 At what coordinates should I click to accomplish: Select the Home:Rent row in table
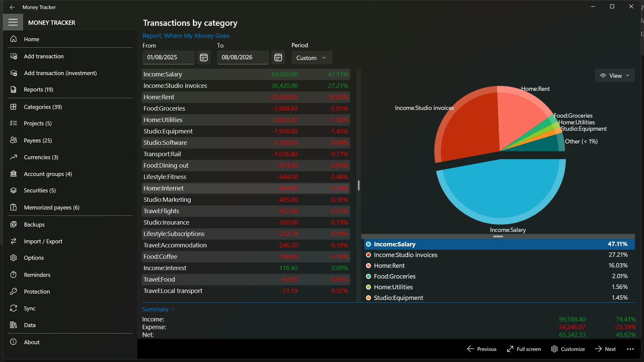click(x=246, y=97)
